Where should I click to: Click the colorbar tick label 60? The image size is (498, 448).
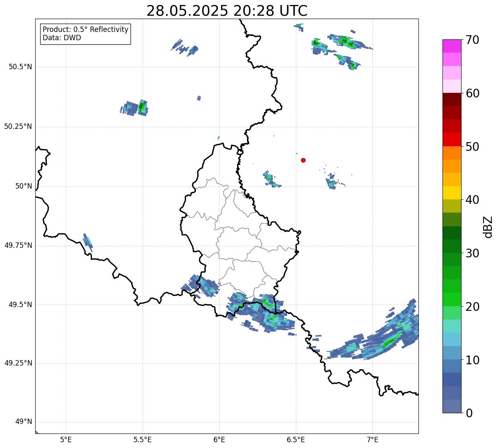point(472,93)
